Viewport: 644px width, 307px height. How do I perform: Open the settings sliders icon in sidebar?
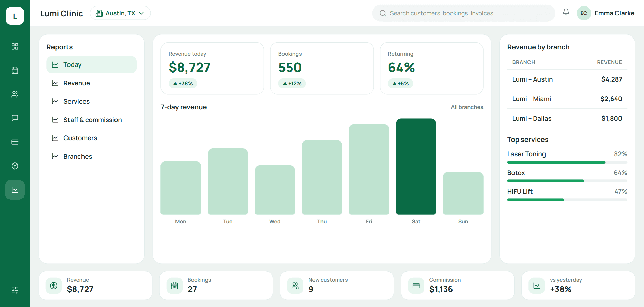(x=15, y=290)
